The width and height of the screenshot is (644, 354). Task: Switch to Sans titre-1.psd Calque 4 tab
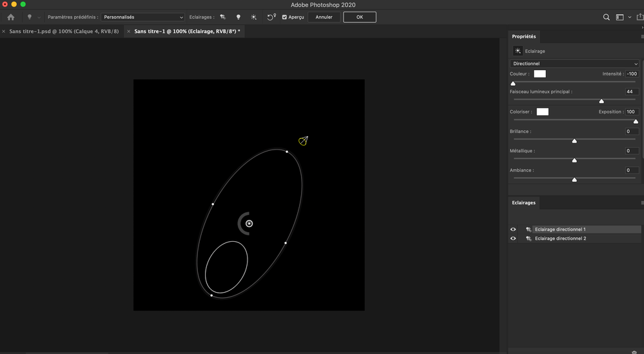tap(64, 31)
